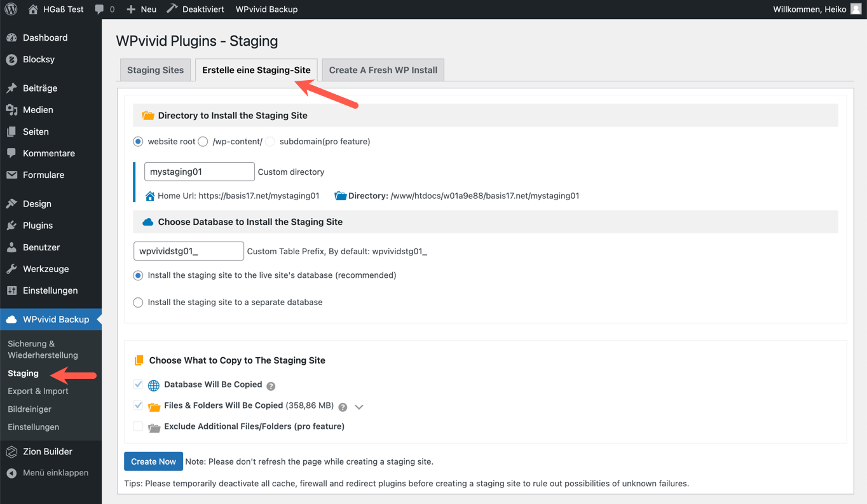Click the Einstellungen sliders icon in sidebar
867x504 pixels.
tap(11, 290)
